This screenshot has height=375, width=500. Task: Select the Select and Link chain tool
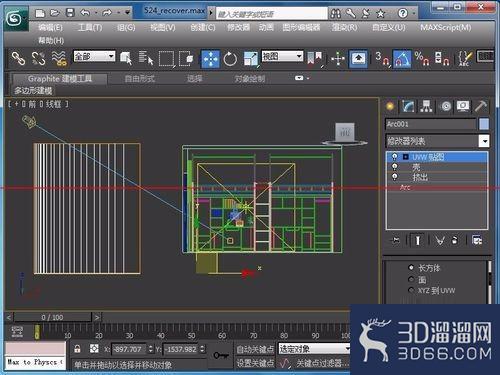(x=18, y=59)
